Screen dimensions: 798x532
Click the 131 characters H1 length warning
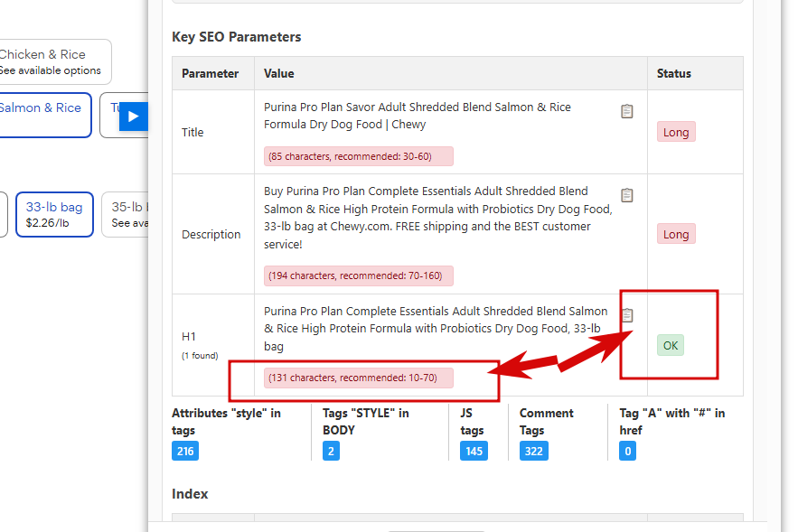358,378
